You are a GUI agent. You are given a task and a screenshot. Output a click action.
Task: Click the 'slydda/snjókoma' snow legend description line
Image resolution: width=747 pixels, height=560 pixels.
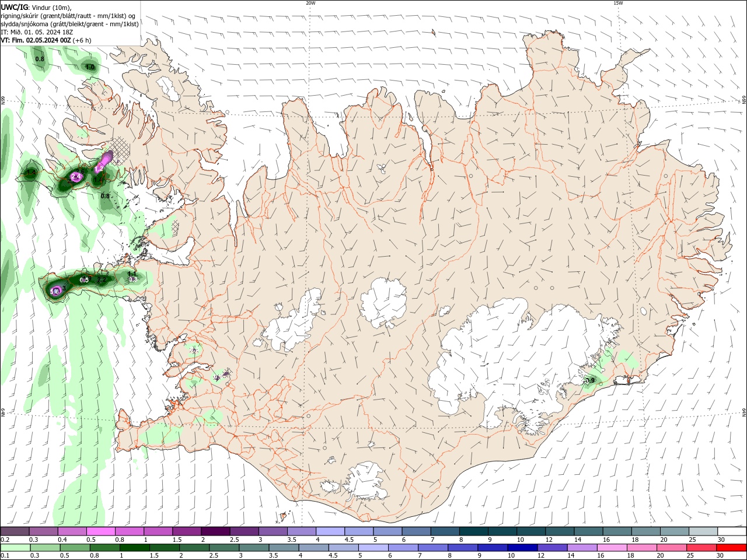[69, 24]
